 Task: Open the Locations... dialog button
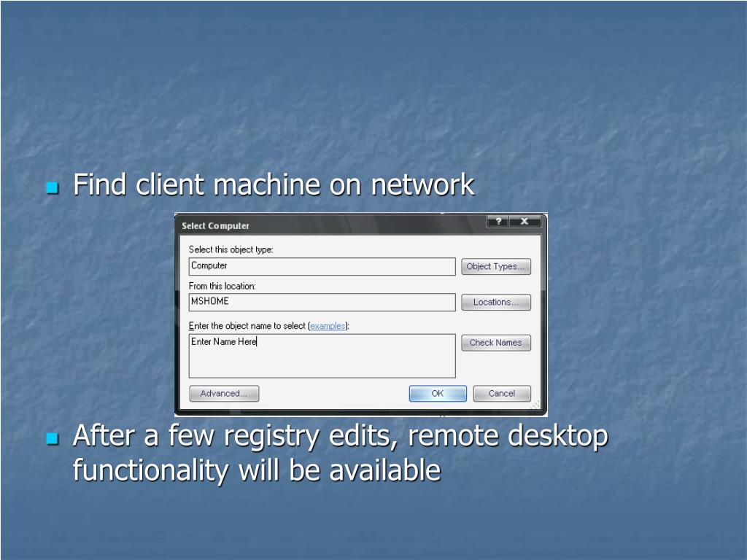[496, 303]
